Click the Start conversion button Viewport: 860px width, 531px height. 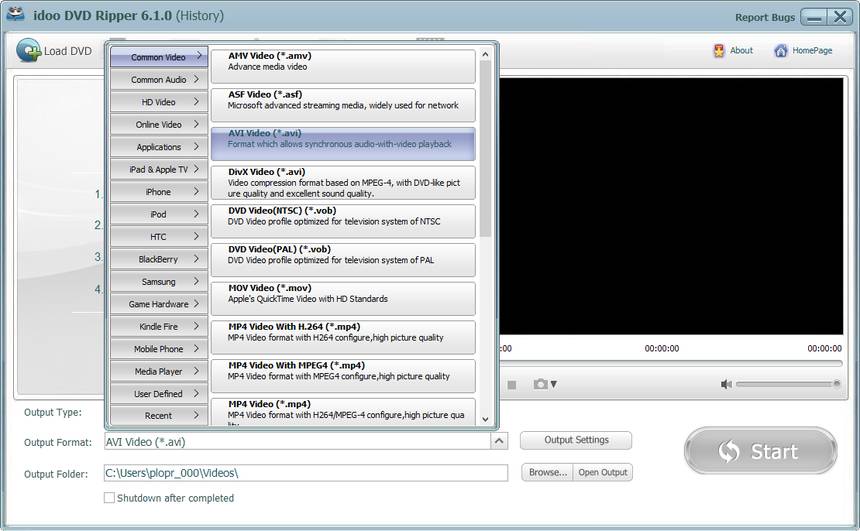click(761, 451)
